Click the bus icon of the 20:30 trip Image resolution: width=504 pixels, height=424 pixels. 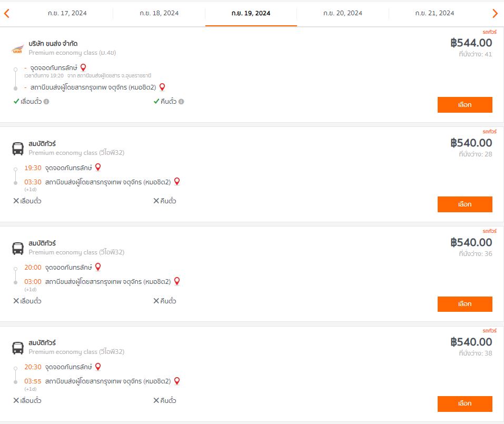[x=18, y=348]
